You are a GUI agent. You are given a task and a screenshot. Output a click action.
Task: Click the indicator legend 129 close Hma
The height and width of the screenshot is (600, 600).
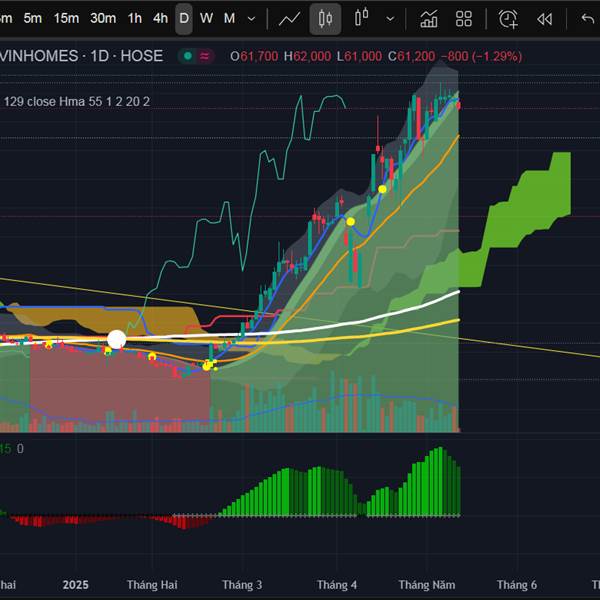tap(77, 101)
